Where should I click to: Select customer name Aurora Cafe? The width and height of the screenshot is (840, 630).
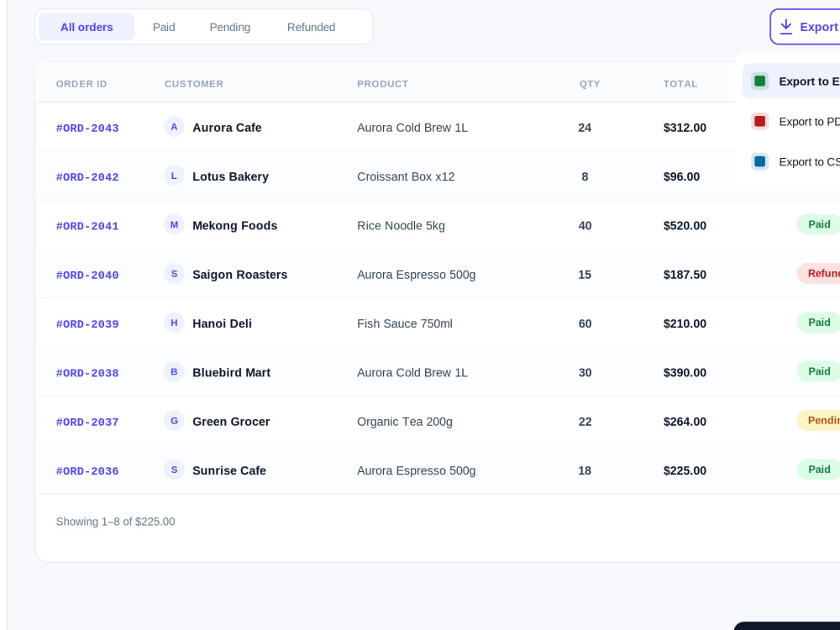click(227, 128)
